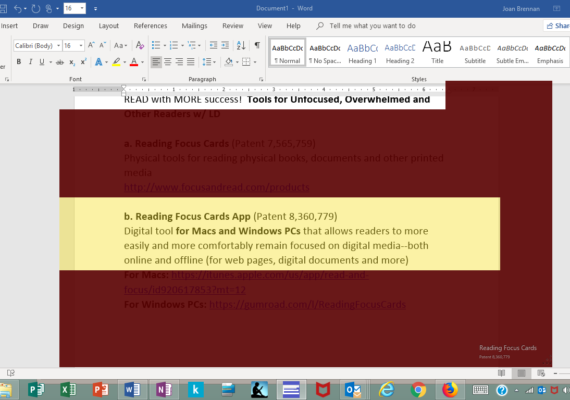Toggle Underline formatting
The height and width of the screenshot is (400, 570).
coord(42,62)
